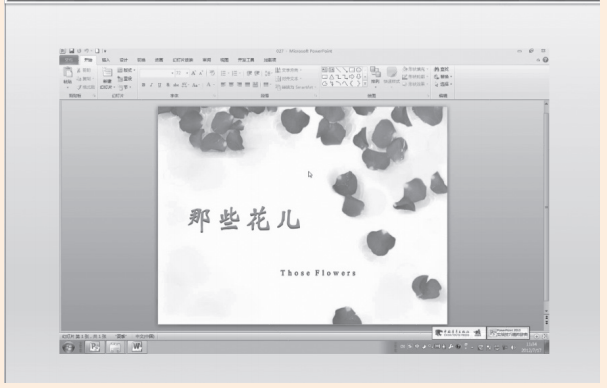Screen dimensions: 607x388
Task: Select the Text Box shape in gallery
Action: pos(325,70)
